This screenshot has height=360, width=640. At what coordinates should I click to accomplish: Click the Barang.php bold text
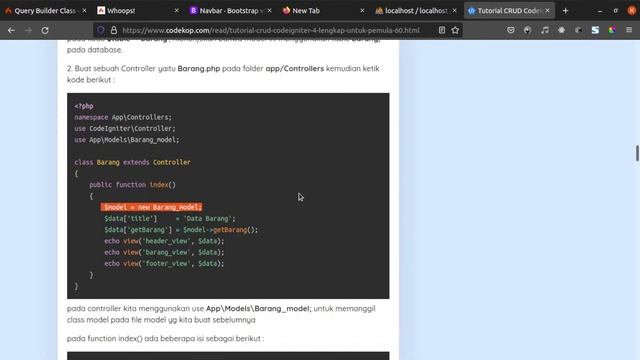coord(199,69)
